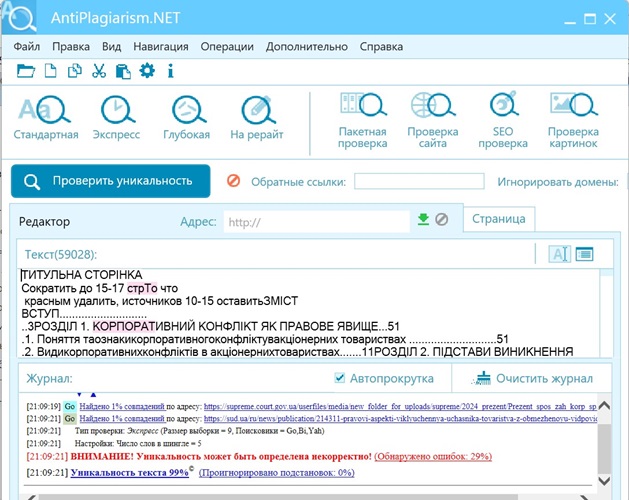The image size is (629, 500).
Task: Toggle the Автопрокрутка checkbox
Action: tap(339, 378)
